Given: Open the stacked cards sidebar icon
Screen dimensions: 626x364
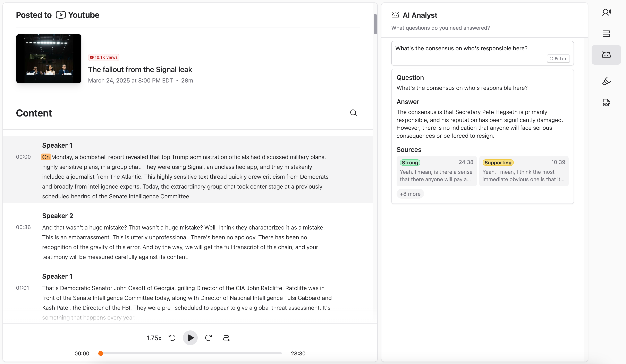Looking at the screenshot, I should [x=606, y=34].
